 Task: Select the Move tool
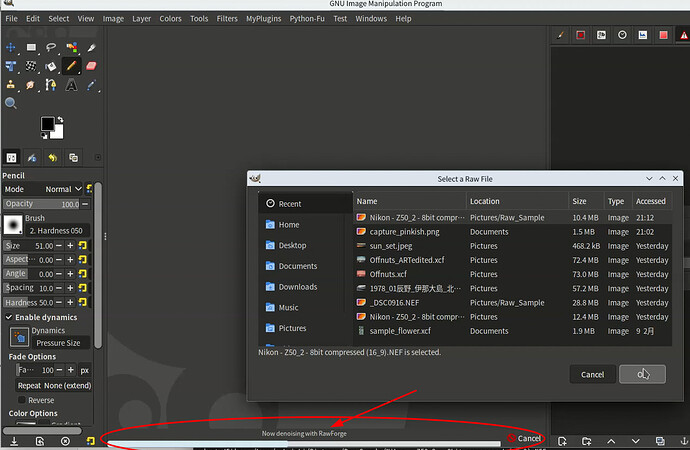point(11,47)
